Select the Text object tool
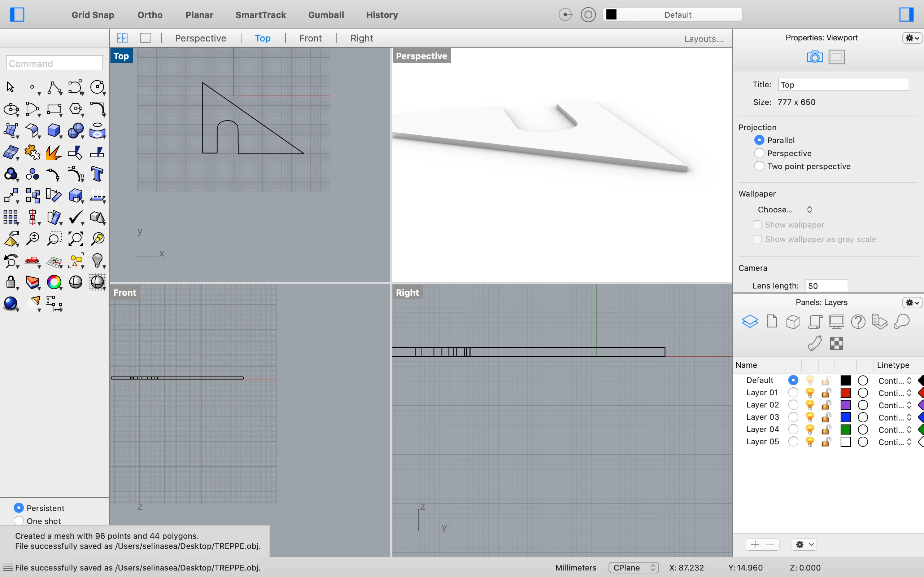 pos(97,175)
